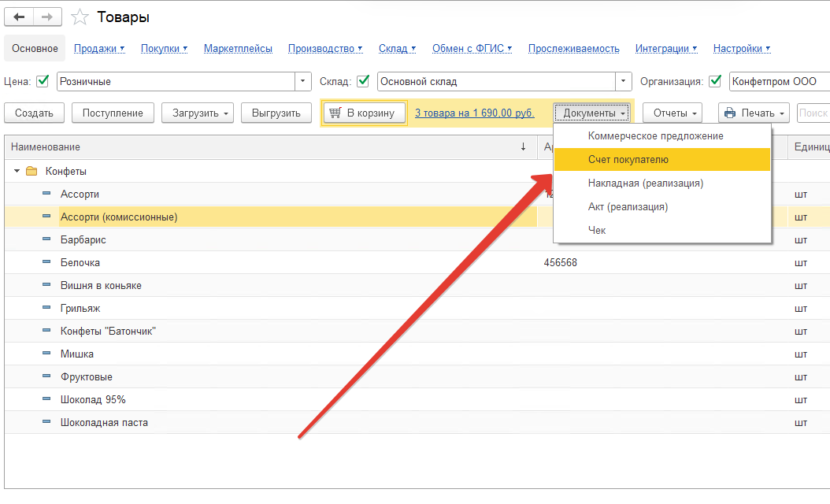Open the Маркетплейсы link
Image resolution: width=830 pixels, height=504 pixels.
coord(238,48)
